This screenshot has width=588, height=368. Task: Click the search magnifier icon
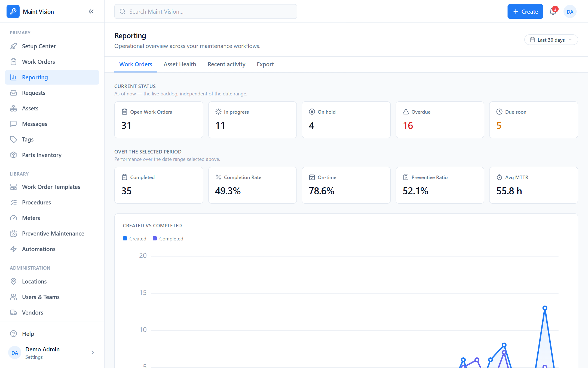(x=122, y=11)
